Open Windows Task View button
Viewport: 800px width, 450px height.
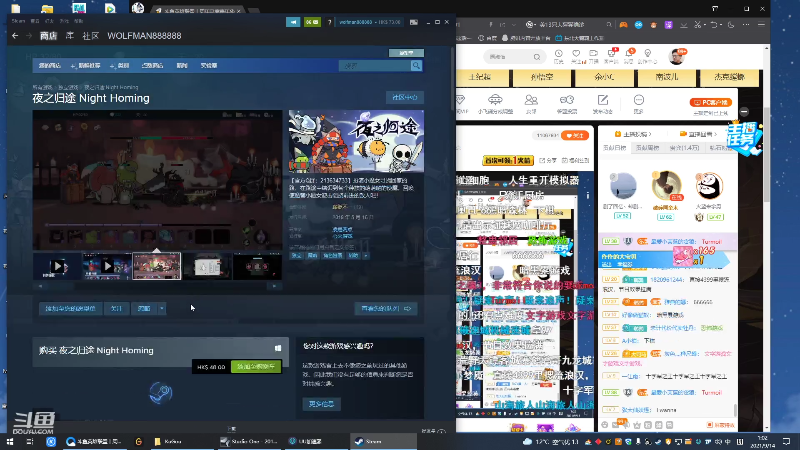[30, 441]
